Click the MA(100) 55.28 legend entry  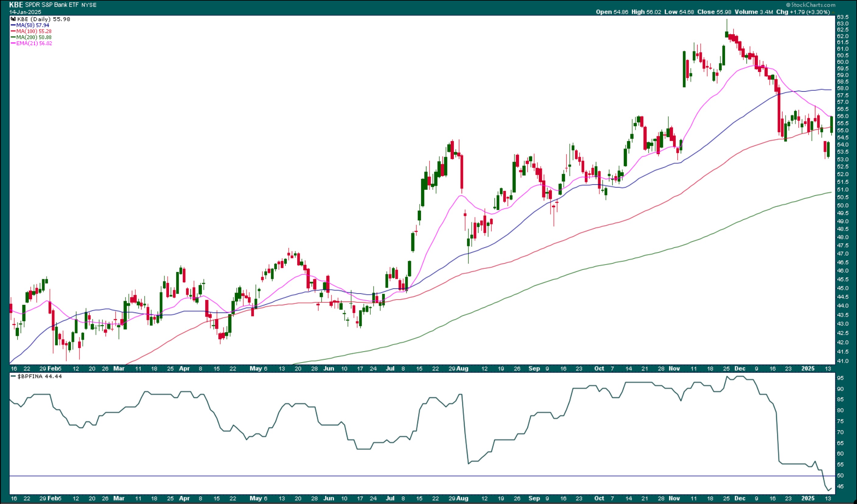coord(31,31)
